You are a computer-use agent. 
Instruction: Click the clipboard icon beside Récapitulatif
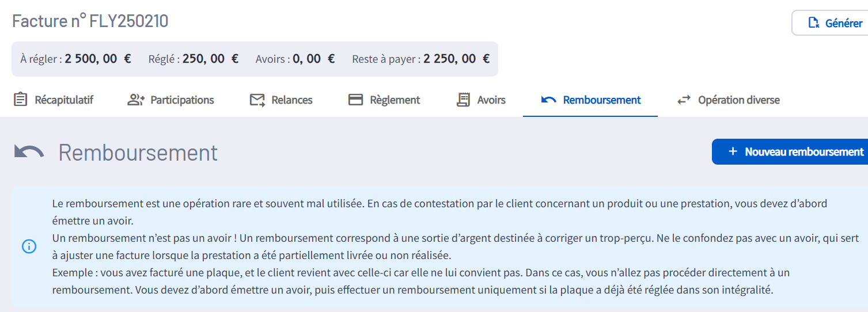[20, 100]
